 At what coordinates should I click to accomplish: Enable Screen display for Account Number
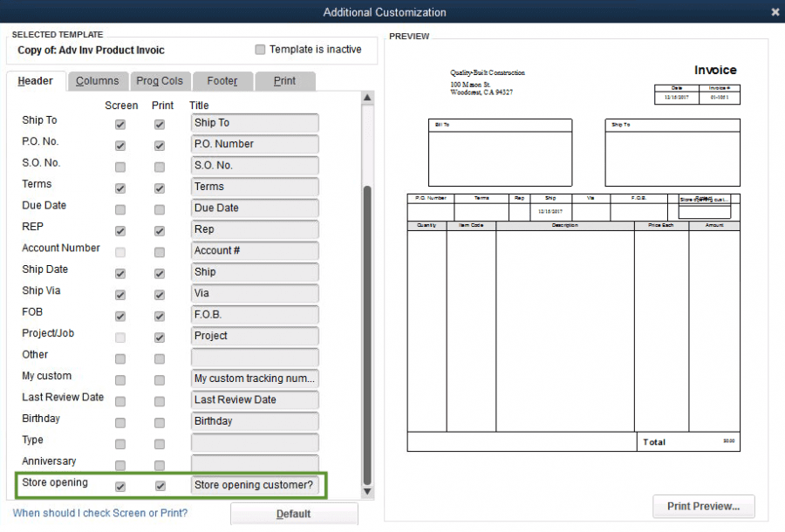pyautogui.click(x=119, y=250)
